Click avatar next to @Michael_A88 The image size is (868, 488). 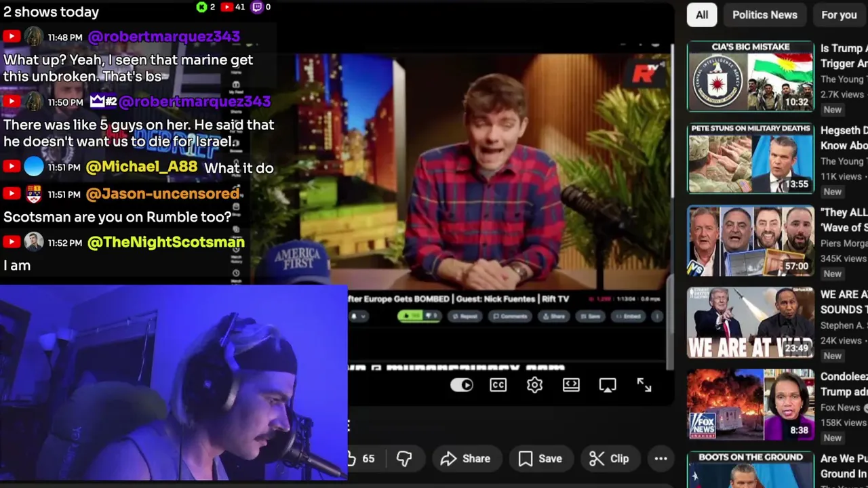click(33, 167)
